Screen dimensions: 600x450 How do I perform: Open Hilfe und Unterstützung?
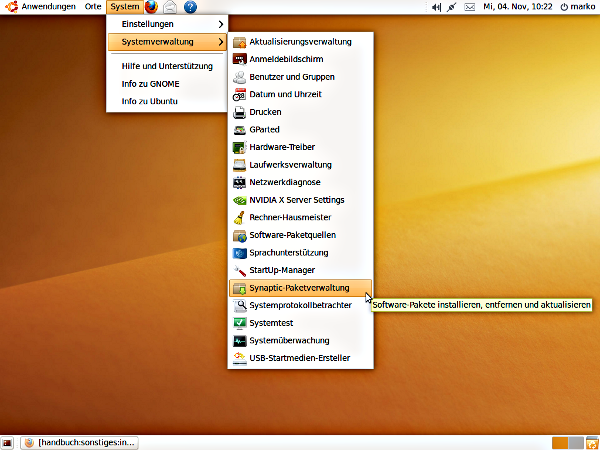click(x=167, y=66)
